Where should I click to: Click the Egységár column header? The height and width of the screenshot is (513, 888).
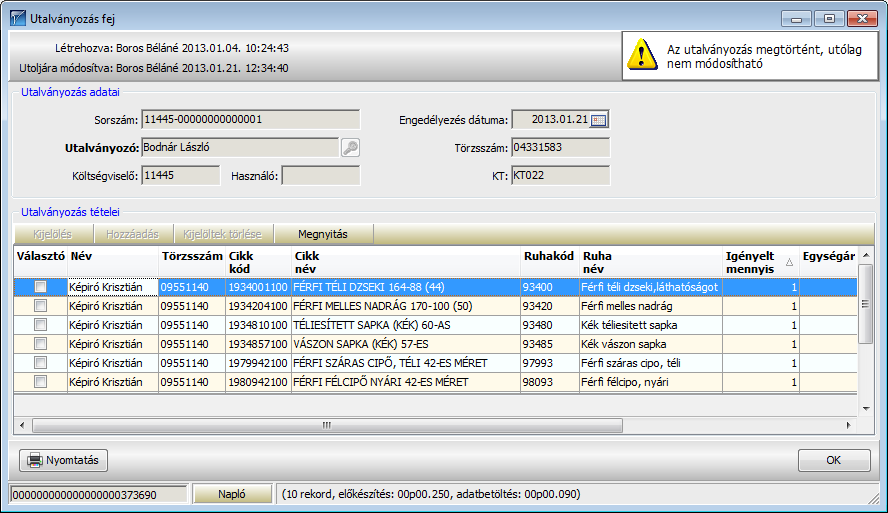coord(828,262)
